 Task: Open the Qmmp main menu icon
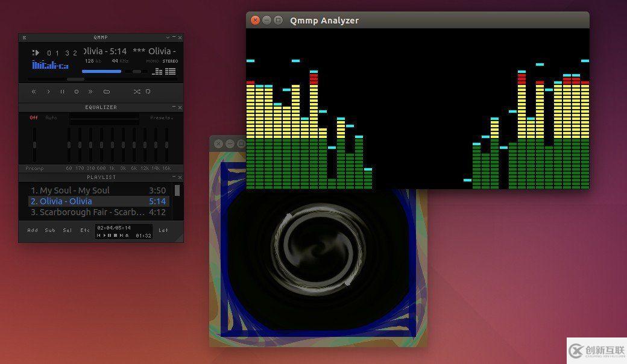coord(24,37)
